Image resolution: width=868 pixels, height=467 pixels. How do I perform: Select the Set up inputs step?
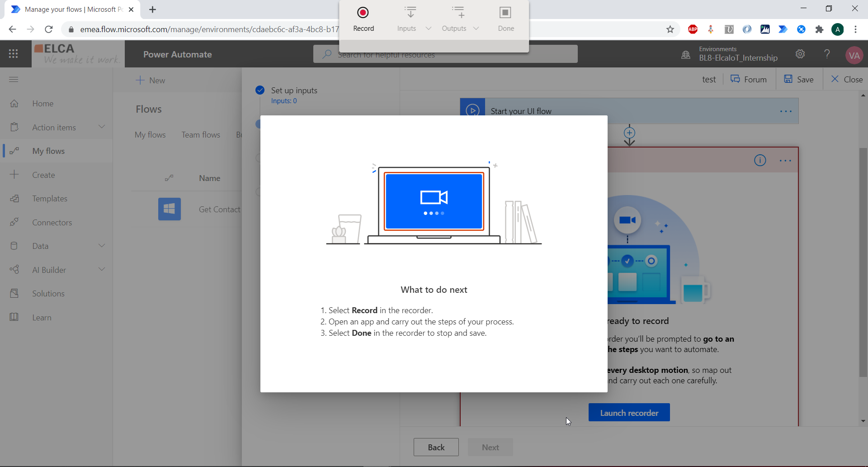[x=294, y=91]
